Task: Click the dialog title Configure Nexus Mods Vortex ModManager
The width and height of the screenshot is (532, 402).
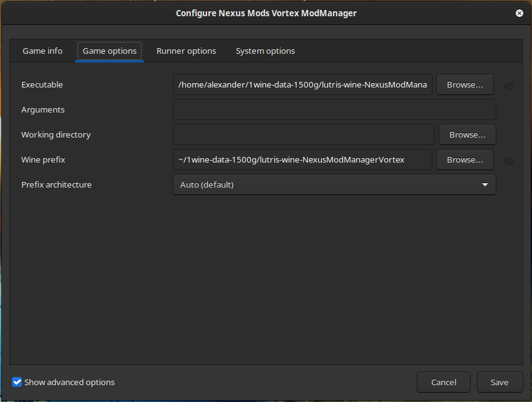Action: 266,13
